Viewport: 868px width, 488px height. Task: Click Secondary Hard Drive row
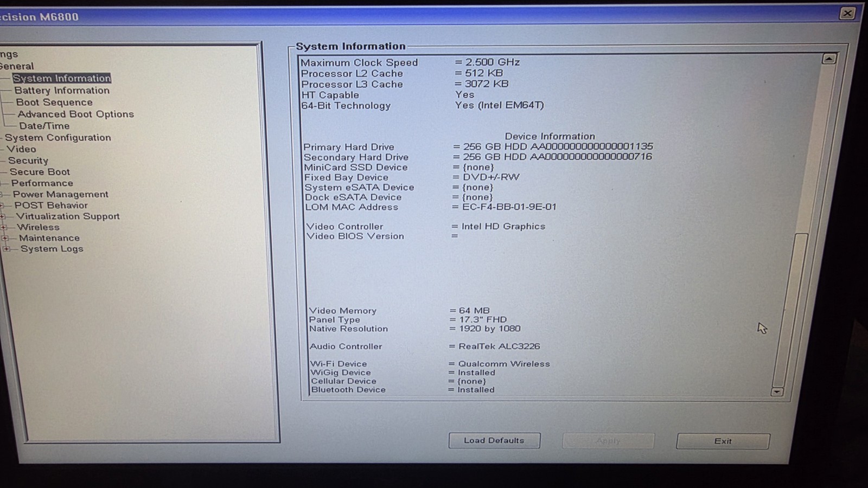click(478, 157)
